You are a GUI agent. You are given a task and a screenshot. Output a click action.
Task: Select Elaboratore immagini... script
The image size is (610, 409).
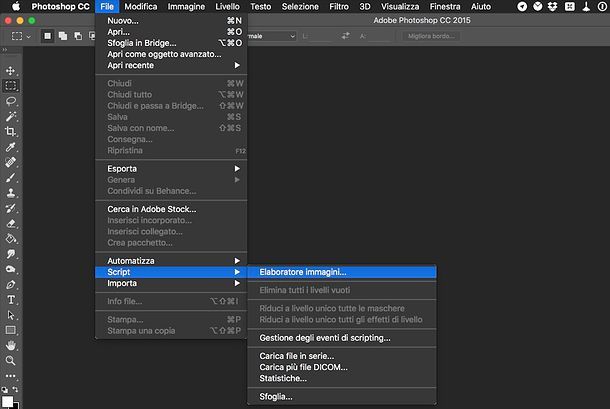click(x=342, y=272)
